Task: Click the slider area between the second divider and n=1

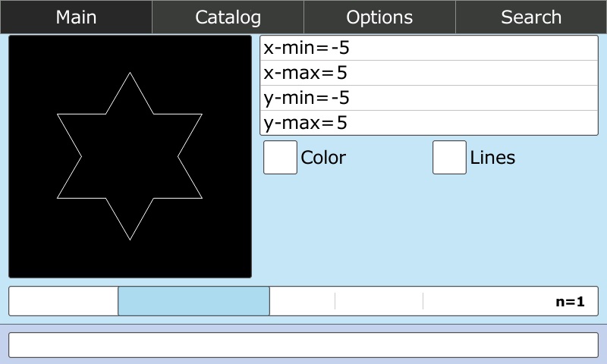Action: (486, 301)
